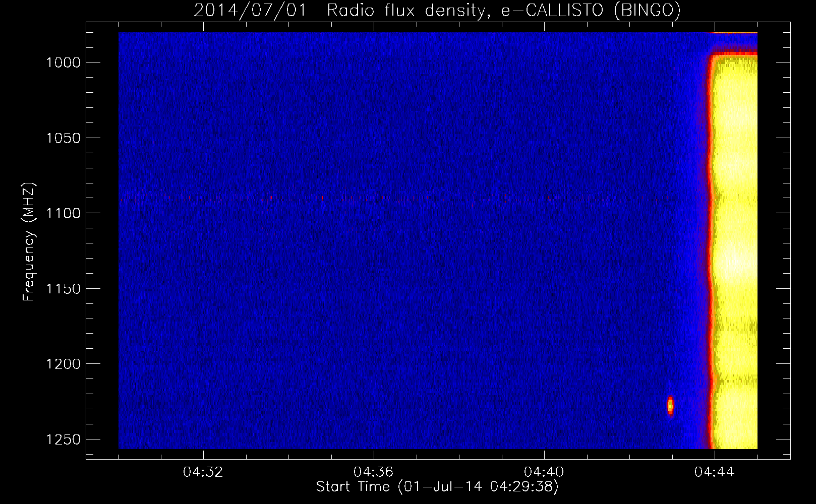Viewport: 816px width, 504px height.
Task: Click the 04:32 time tick label
Action: coord(203,472)
